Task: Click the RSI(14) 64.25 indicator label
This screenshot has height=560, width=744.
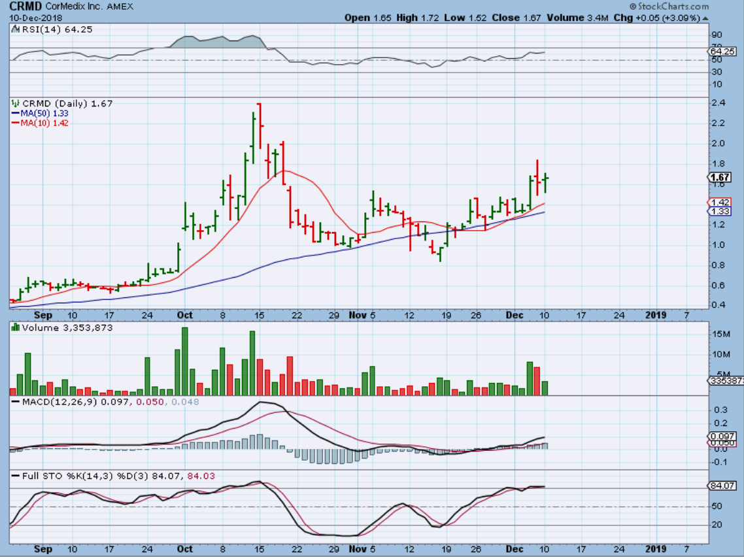Action: (57, 29)
